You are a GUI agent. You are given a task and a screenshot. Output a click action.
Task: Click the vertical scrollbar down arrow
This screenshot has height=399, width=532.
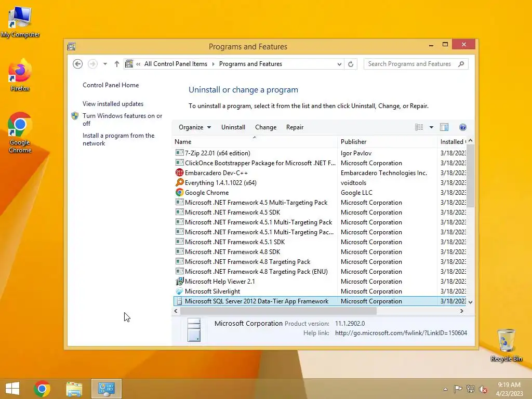[470, 302]
